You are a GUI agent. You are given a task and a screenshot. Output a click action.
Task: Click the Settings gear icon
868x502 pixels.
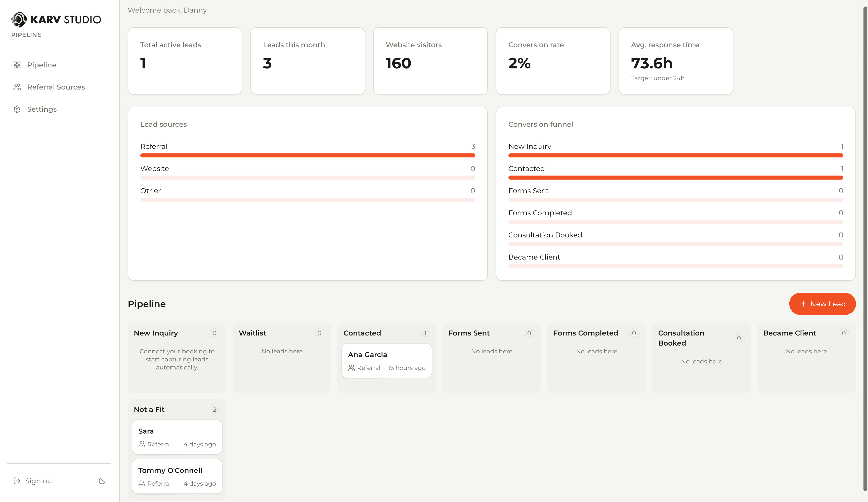(17, 109)
